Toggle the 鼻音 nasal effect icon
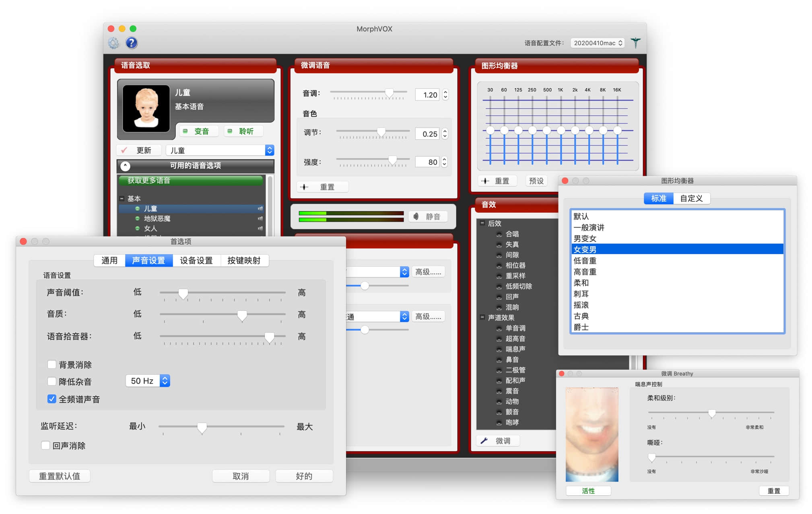 499,360
